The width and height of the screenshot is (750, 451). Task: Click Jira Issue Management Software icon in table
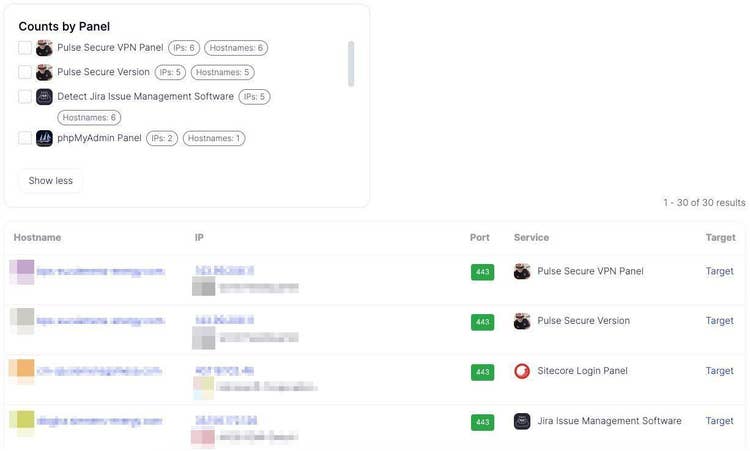(522, 421)
